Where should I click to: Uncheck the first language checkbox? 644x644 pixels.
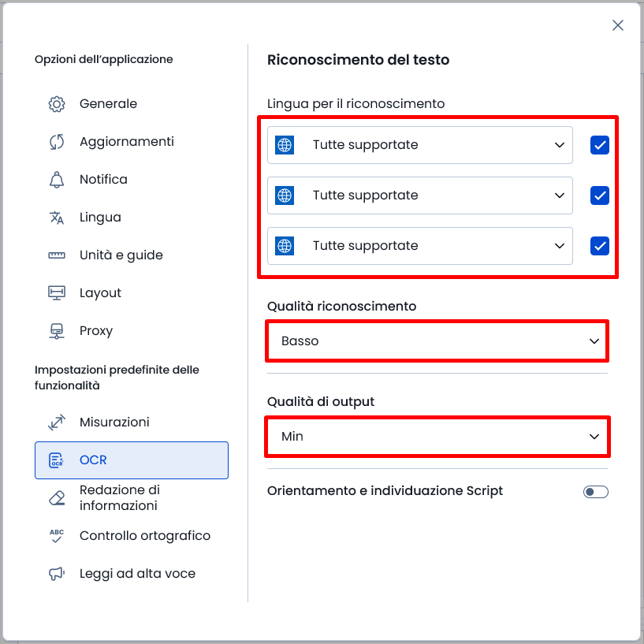pyautogui.click(x=600, y=145)
